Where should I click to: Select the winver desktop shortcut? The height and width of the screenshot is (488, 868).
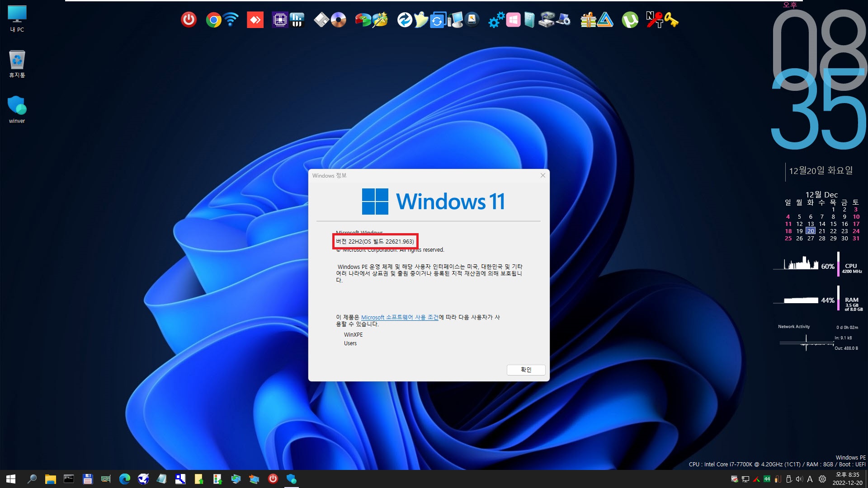(x=17, y=109)
